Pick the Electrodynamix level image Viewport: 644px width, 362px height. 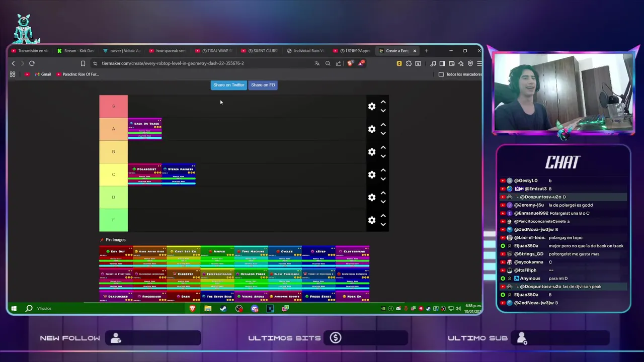(217, 279)
